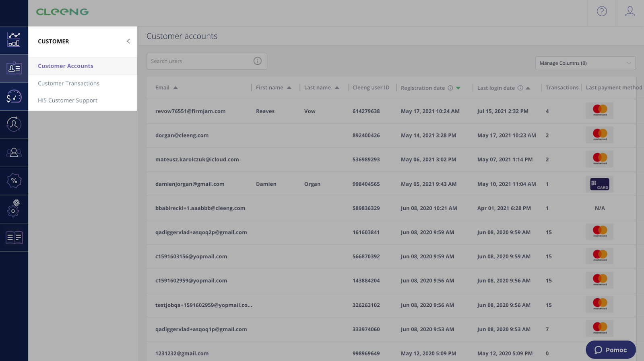Click the Cleeng logo

pos(62,12)
